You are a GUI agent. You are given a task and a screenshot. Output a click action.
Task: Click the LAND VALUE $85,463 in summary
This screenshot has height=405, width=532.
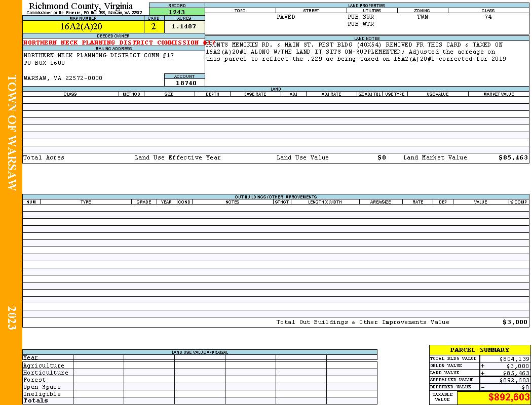point(516,373)
